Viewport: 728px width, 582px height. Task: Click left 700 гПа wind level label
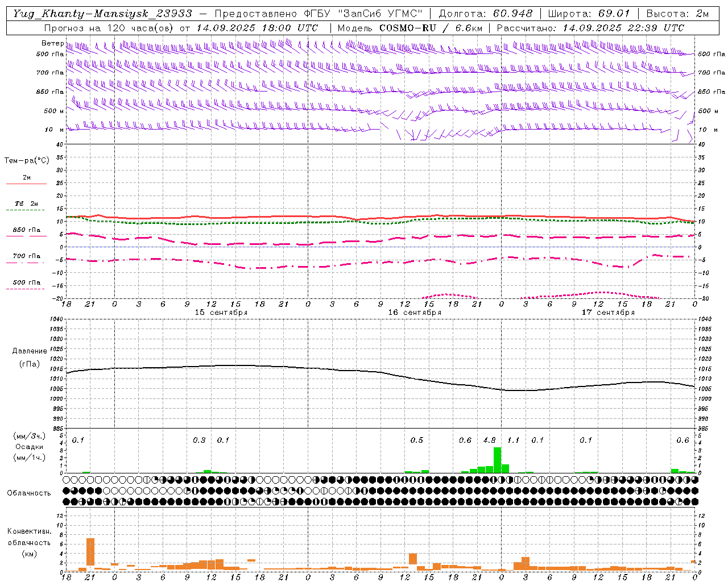[50, 73]
